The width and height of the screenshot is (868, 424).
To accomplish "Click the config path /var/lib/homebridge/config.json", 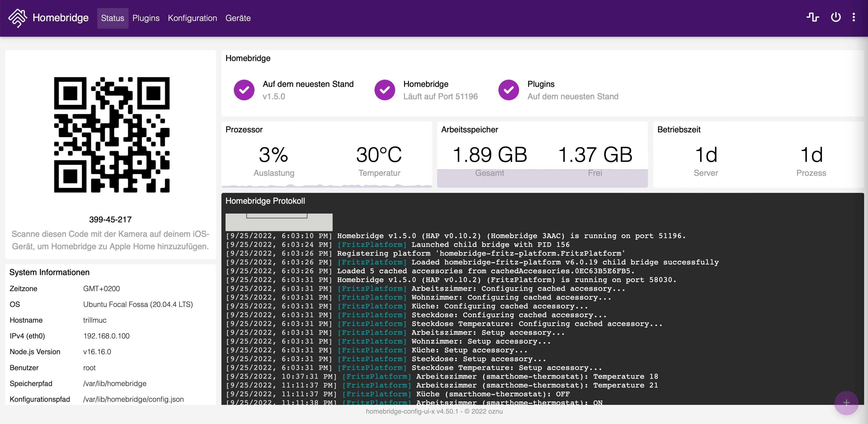I will pos(133,399).
